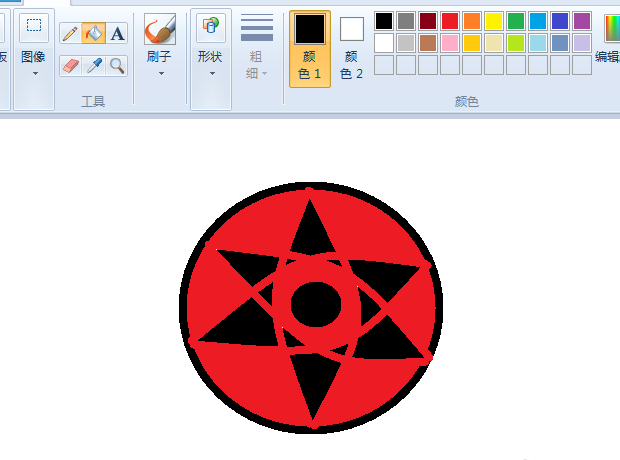Click the rectangular Select tool icon

click(34, 27)
